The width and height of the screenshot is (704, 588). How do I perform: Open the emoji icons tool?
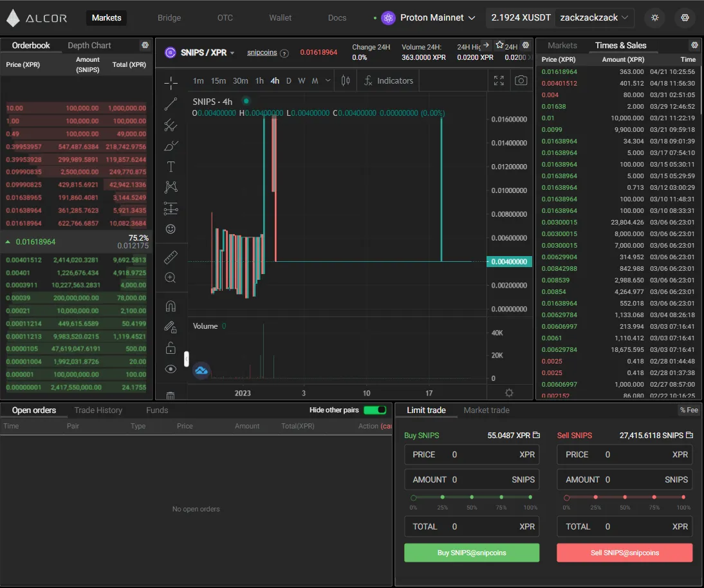pos(171,229)
